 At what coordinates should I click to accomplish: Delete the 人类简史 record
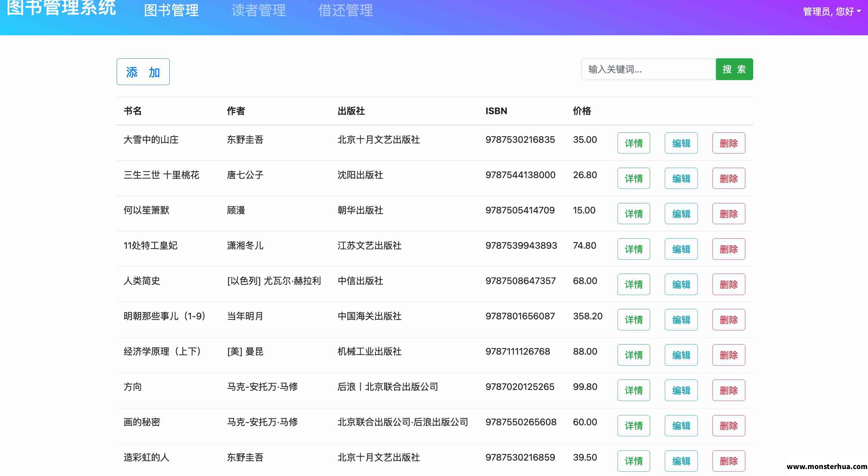pyautogui.click(x=729, y=285)
